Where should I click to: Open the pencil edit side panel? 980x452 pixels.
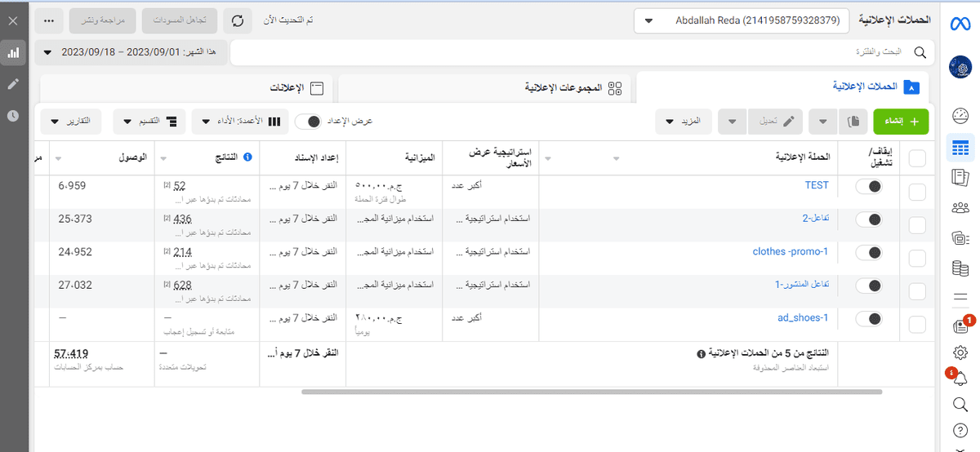point(13,84)
